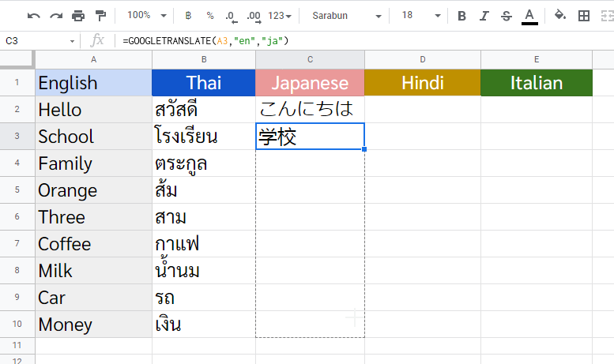
Task: Open the Sarabun font dropdown
Action: point(347,16)
